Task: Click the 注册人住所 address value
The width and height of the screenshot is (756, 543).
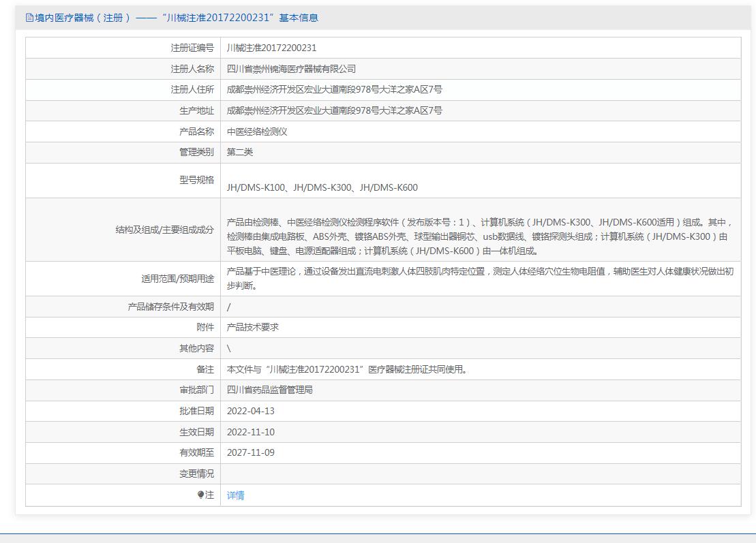Action: pyautogui.click(x=334, y=89)
